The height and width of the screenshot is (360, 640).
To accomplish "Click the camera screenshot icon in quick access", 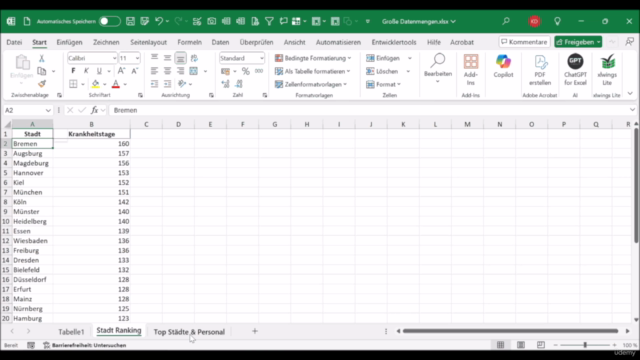I will coord(211,21).
